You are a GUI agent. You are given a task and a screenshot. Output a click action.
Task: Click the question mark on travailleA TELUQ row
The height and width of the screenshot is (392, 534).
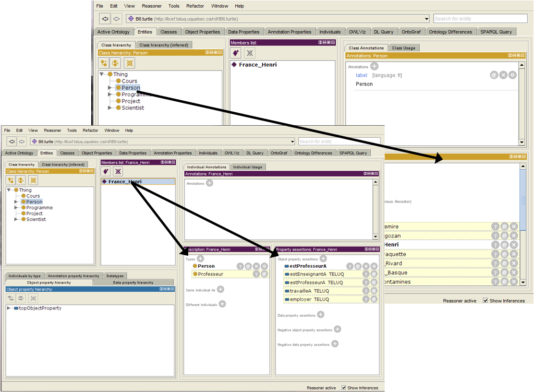[366, 291]
